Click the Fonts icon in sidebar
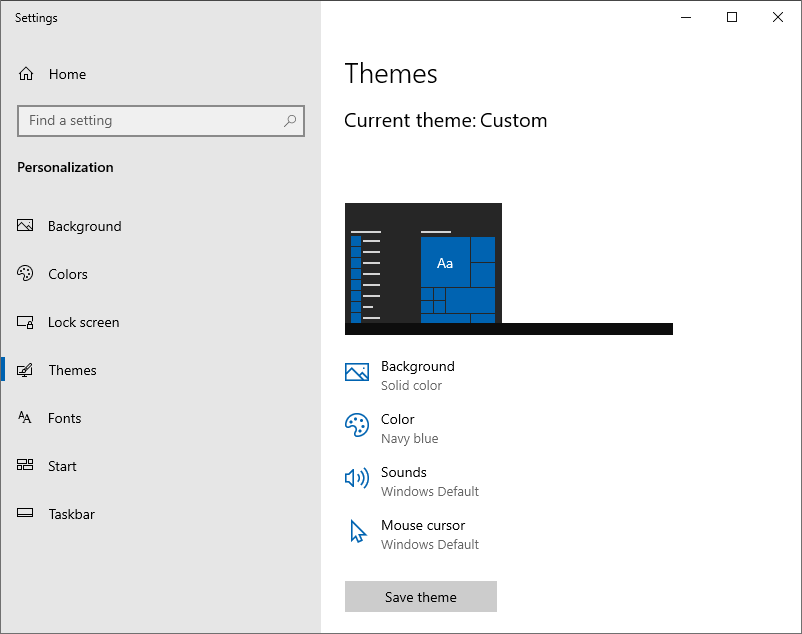 click(25, 418)
